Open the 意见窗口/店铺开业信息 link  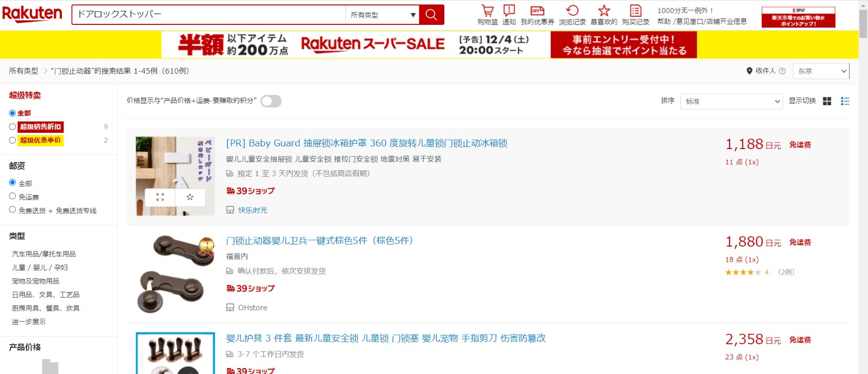pyautogui.click(x=711, y=22)
